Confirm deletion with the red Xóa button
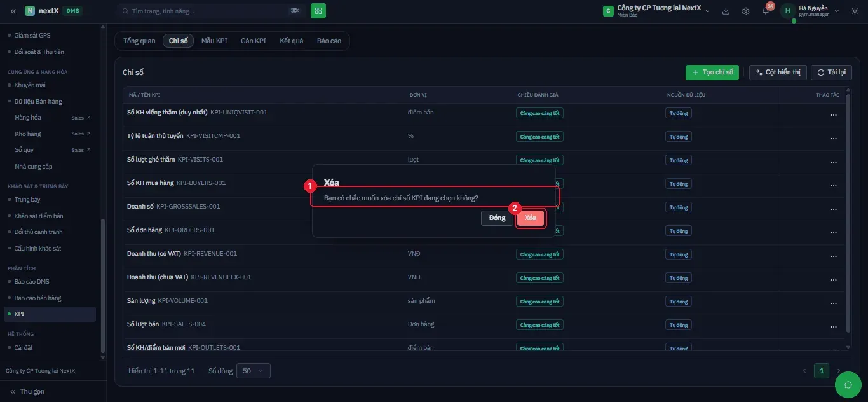 [x=531, y=218]
